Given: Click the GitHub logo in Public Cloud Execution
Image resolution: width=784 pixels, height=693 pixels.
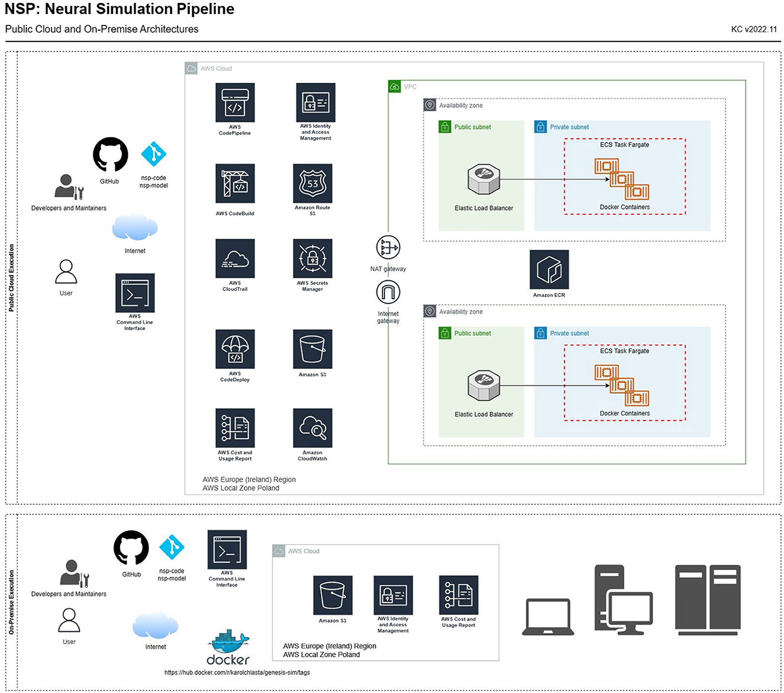Looking at the screenshot, I should 110,155.
